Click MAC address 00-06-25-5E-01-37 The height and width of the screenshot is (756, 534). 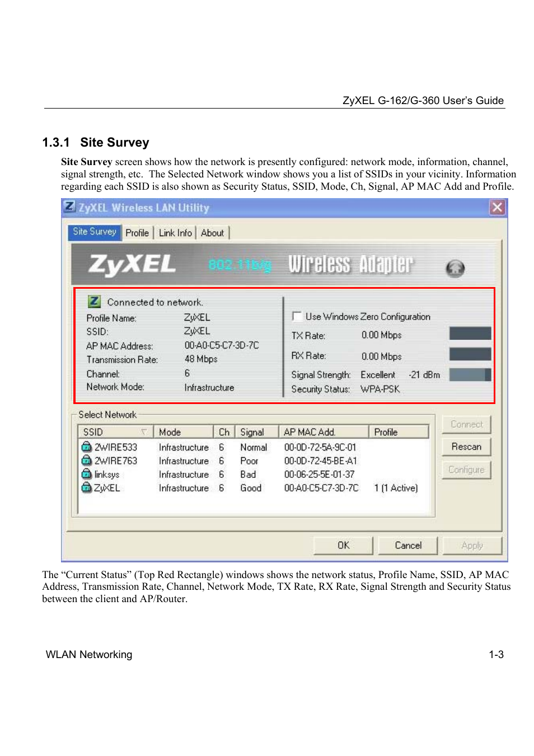click(319, 474)
